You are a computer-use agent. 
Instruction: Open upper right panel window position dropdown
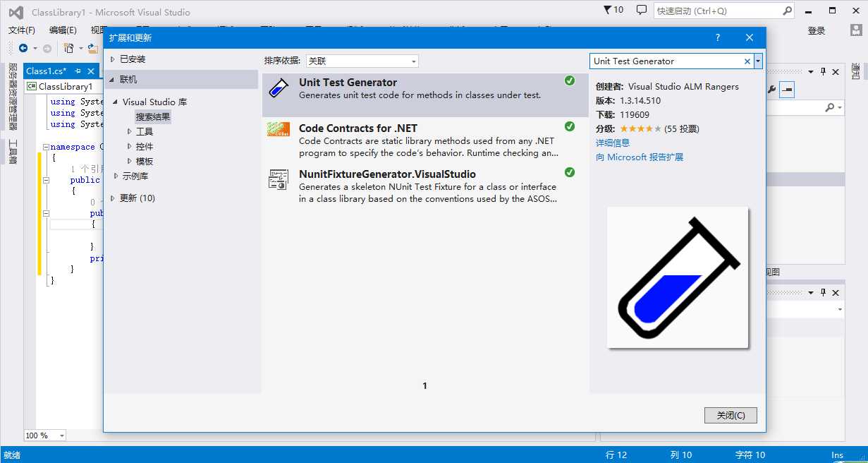point(811,71)
